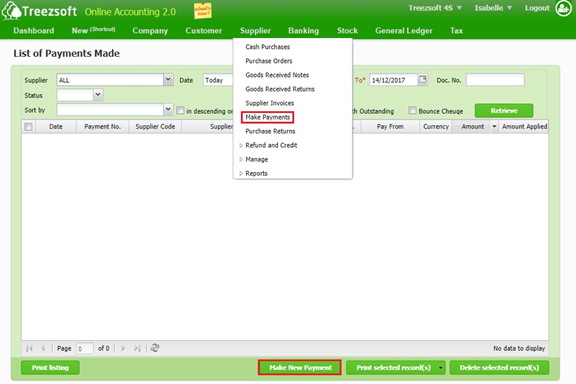Go to next page of listing
576x384 pixels.
(x=123, y=348)
